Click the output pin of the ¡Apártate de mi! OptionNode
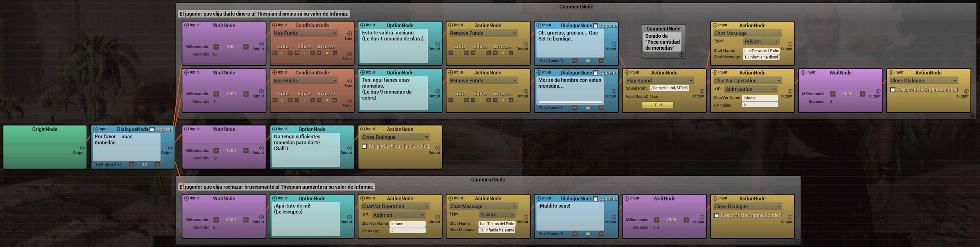980x247 pixels. tap(350, 217)
